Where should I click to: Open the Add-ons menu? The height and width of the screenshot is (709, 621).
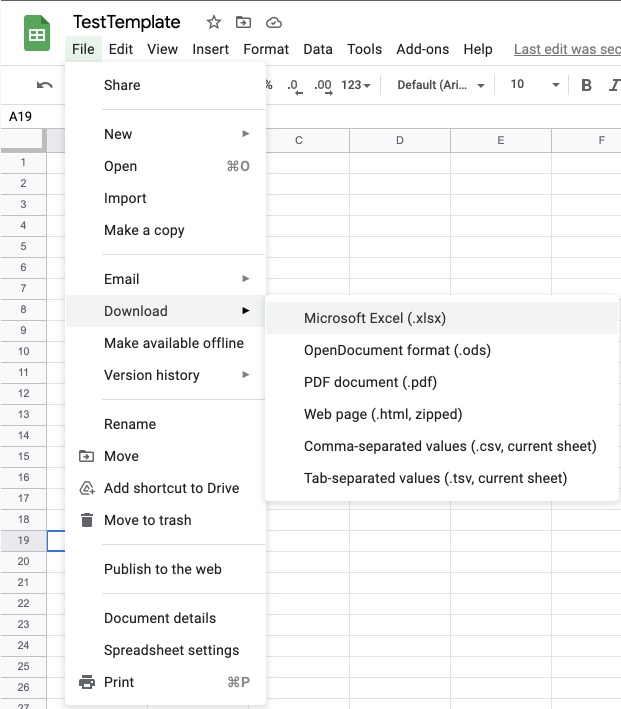[x=422, y=49]
